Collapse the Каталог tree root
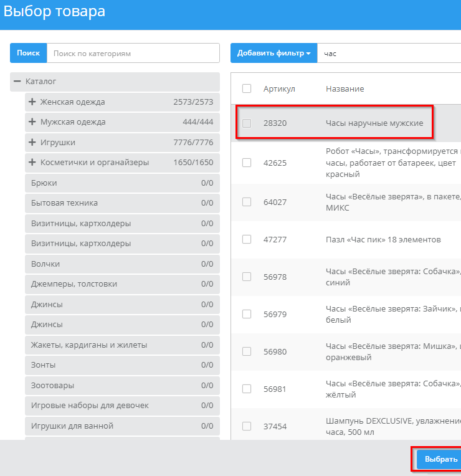The height and width of the screenshot is (476, 461). pos(17,82)
